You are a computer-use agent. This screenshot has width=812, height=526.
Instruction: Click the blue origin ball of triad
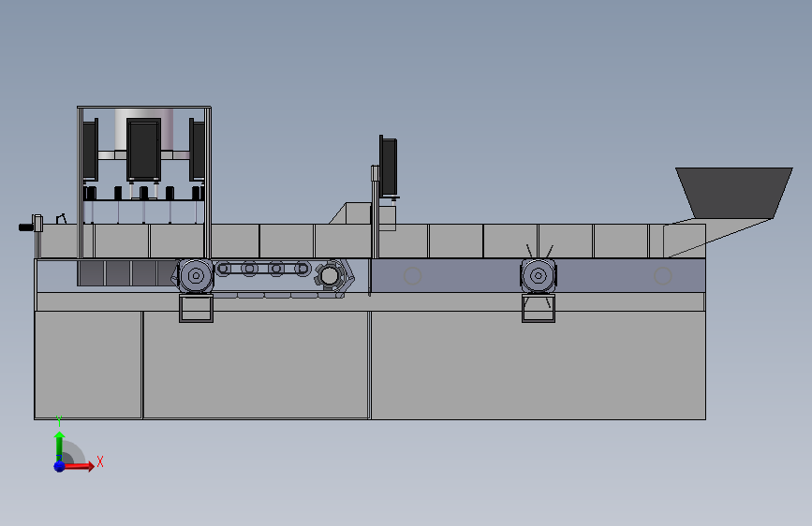pos(60,466)
